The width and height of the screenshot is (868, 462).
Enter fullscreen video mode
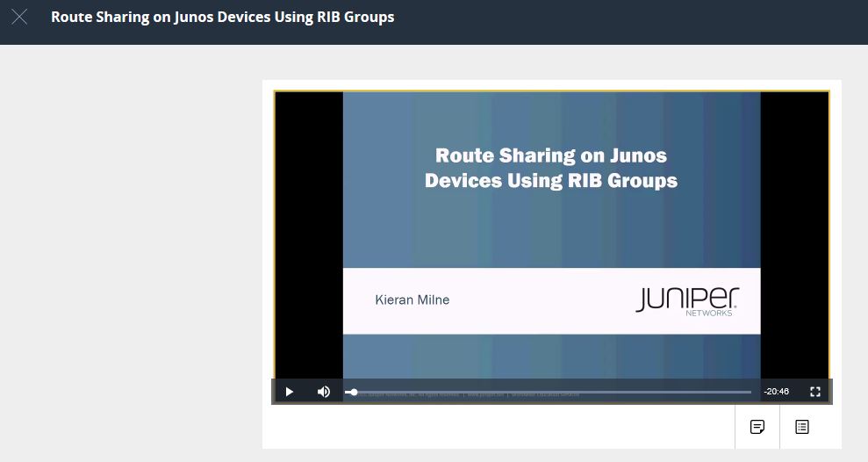[814, 392]
